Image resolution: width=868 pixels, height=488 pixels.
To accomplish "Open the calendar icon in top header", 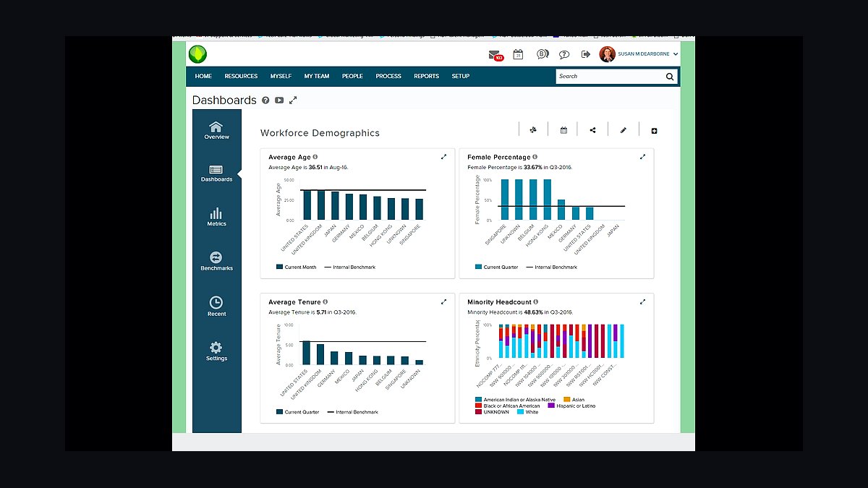I will click(x=518, y=54).
